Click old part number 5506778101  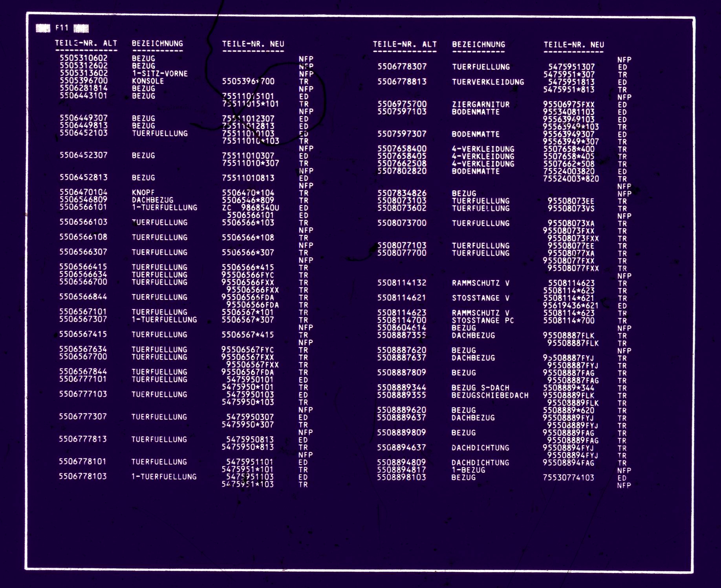(83, 462)
